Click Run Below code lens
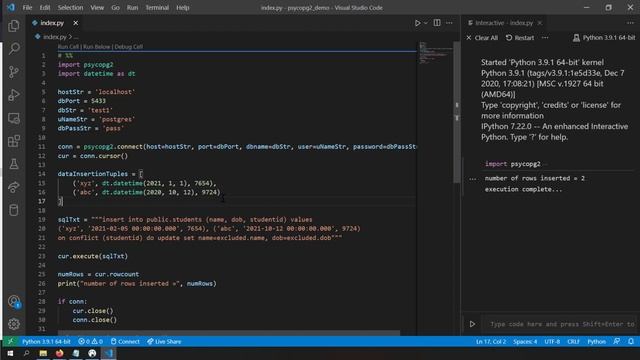The width and height of the screenshot is (640, 360). [x=97, y=47]
